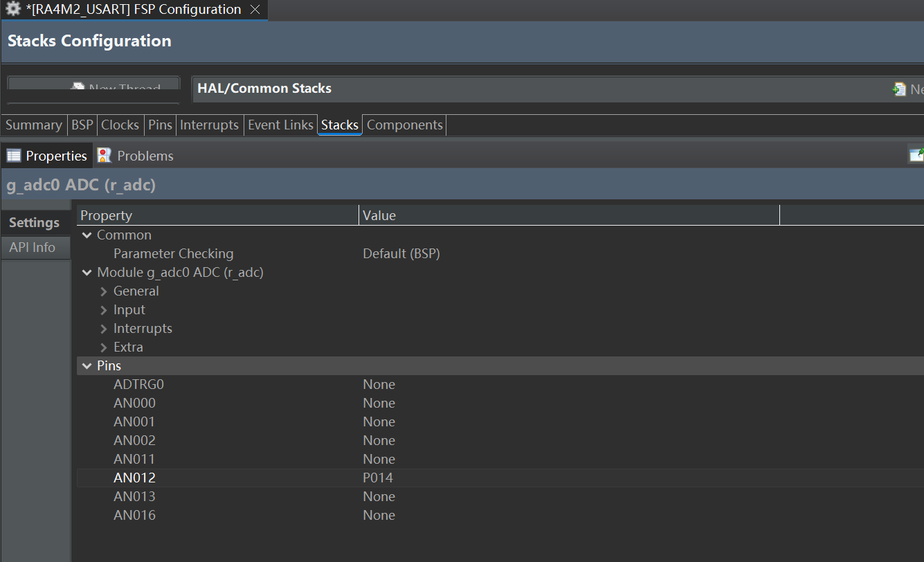Screen dimensions: 924x562
Task: Select the AN013 pin row
Action: 500,497
